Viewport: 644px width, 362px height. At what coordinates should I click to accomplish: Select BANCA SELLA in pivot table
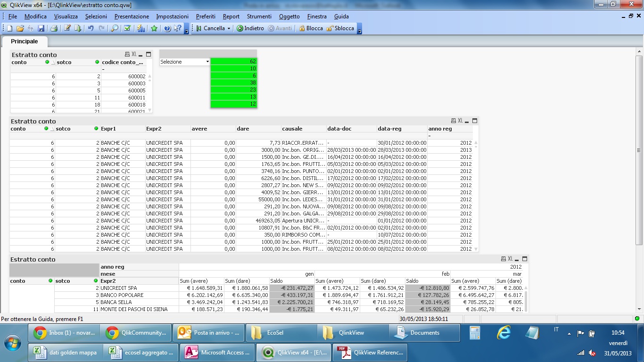(139, 302)
